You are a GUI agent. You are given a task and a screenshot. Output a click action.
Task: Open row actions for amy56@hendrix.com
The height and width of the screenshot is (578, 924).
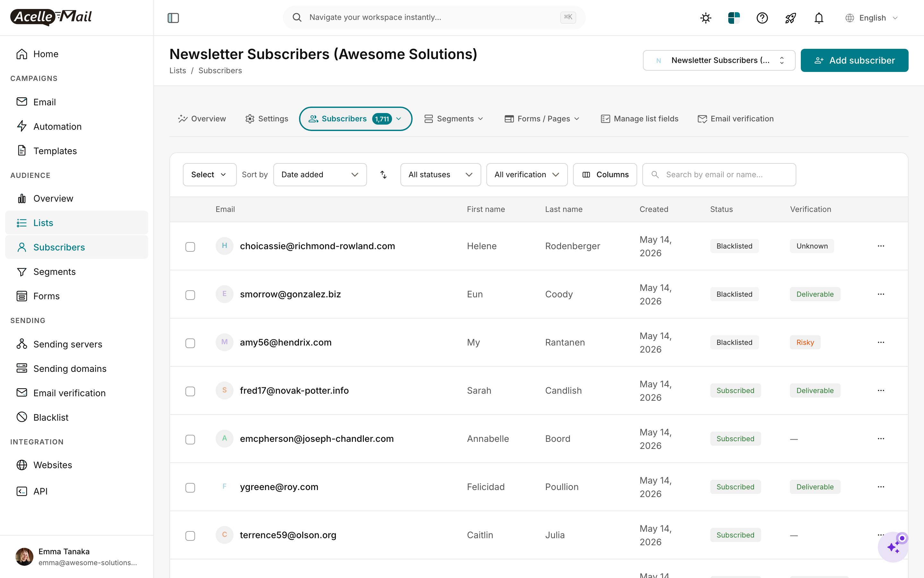tap(880, 343)
